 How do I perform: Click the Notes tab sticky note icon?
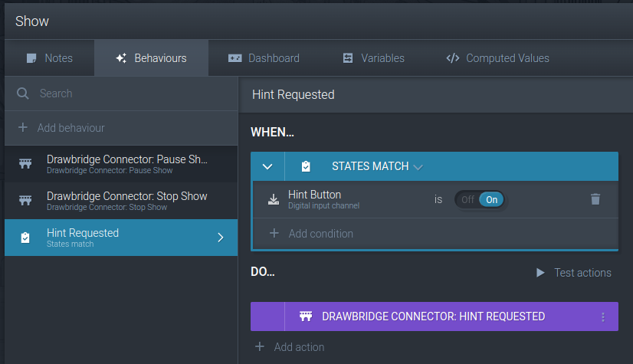[x=31, y=58]
